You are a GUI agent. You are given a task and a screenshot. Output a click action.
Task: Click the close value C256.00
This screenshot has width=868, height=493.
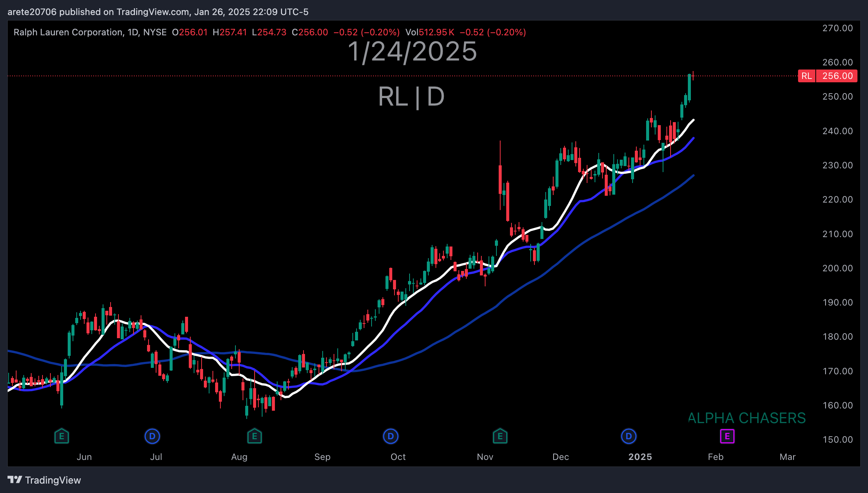(310, 32)
